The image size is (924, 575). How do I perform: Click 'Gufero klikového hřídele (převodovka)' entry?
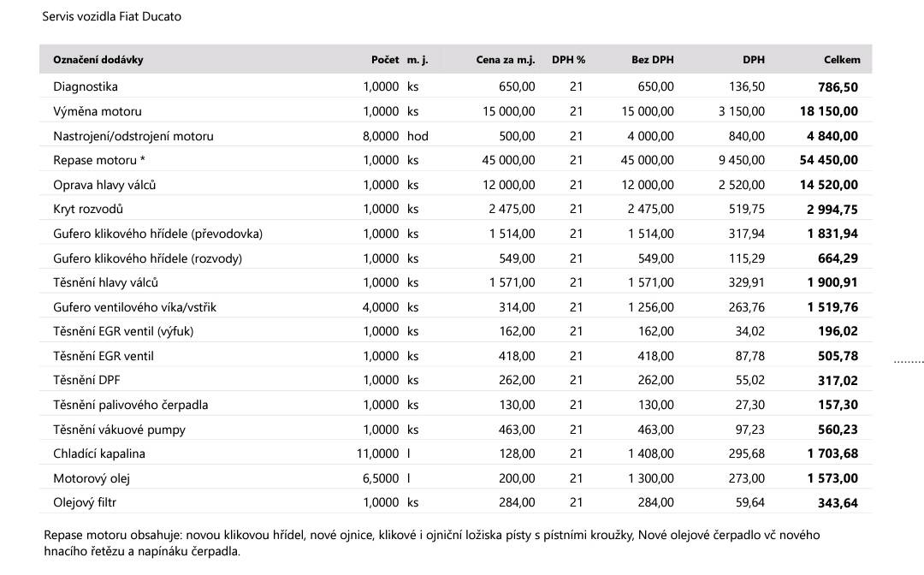coord(158,234)
